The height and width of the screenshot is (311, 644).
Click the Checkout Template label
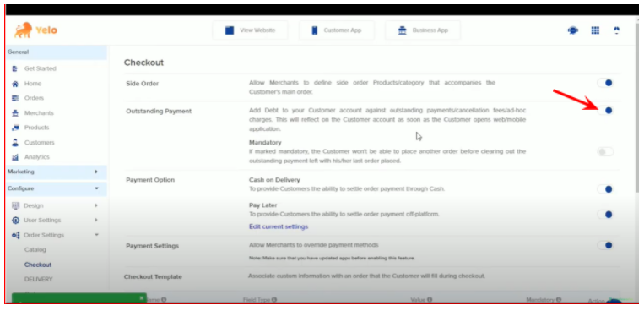coord(153,276)
